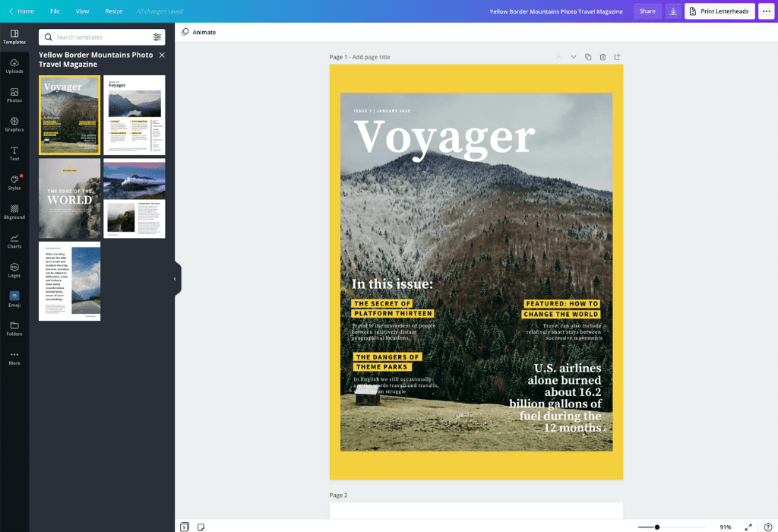
Task: Open the View menu
Action: tap(84, 11)
